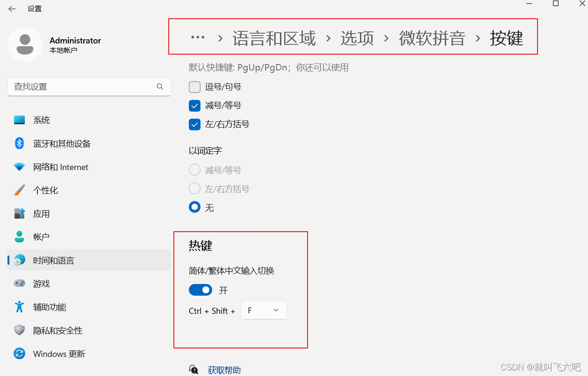Go back to 选项 breadcrumb
The height and width of the screenshot is (376, 588).
click(357, 38)
